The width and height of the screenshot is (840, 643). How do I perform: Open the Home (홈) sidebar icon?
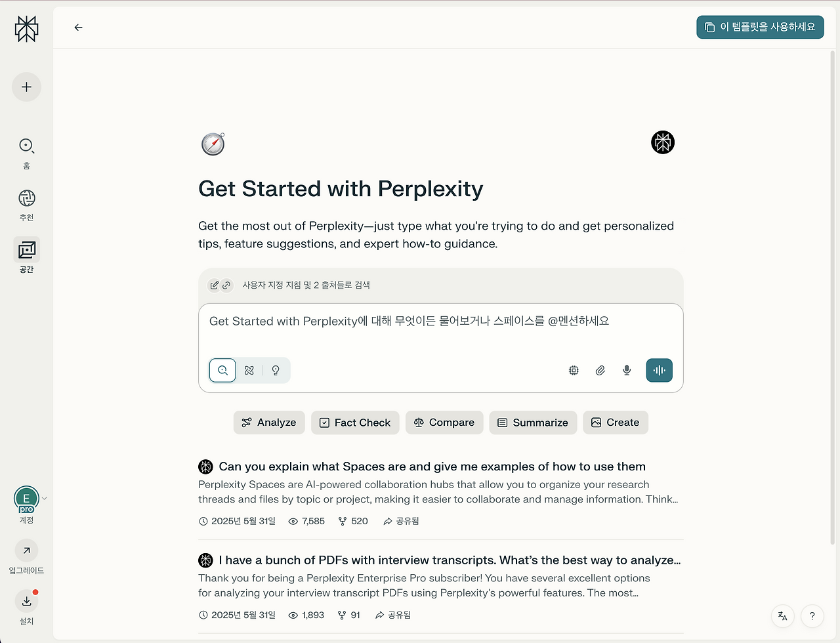pos(26,146)
